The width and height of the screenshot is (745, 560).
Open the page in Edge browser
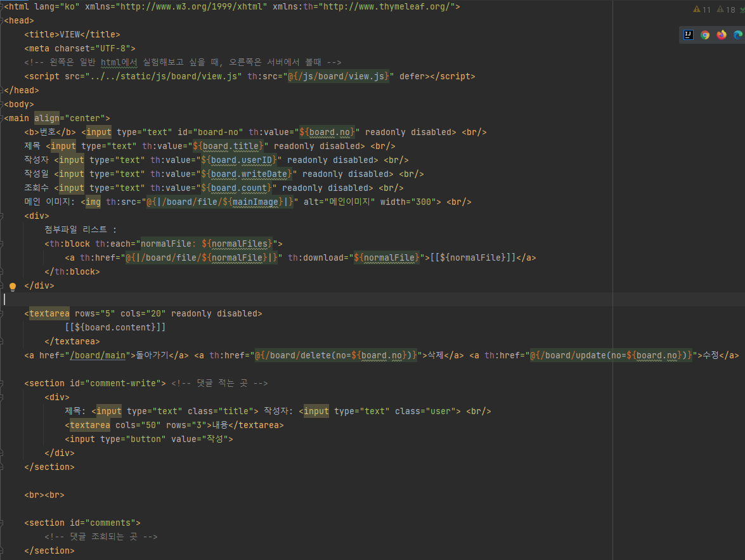tap(738, 35)
